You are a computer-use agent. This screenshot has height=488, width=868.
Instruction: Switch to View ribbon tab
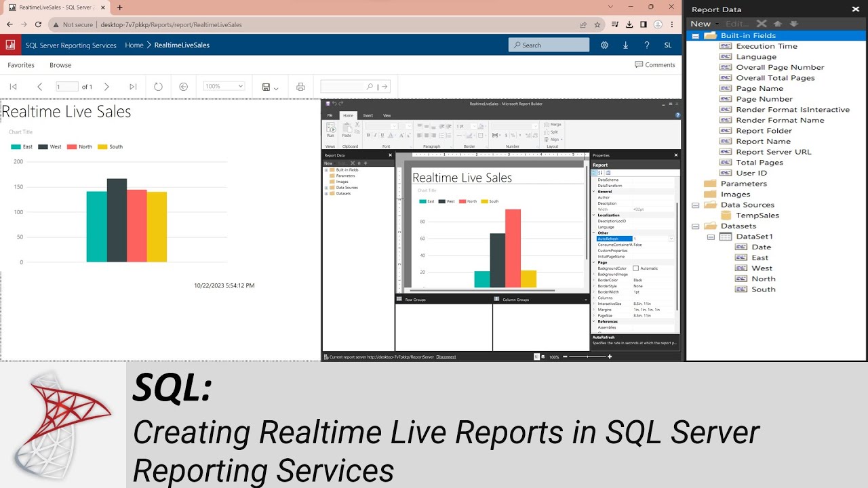(x=387, y=115)
